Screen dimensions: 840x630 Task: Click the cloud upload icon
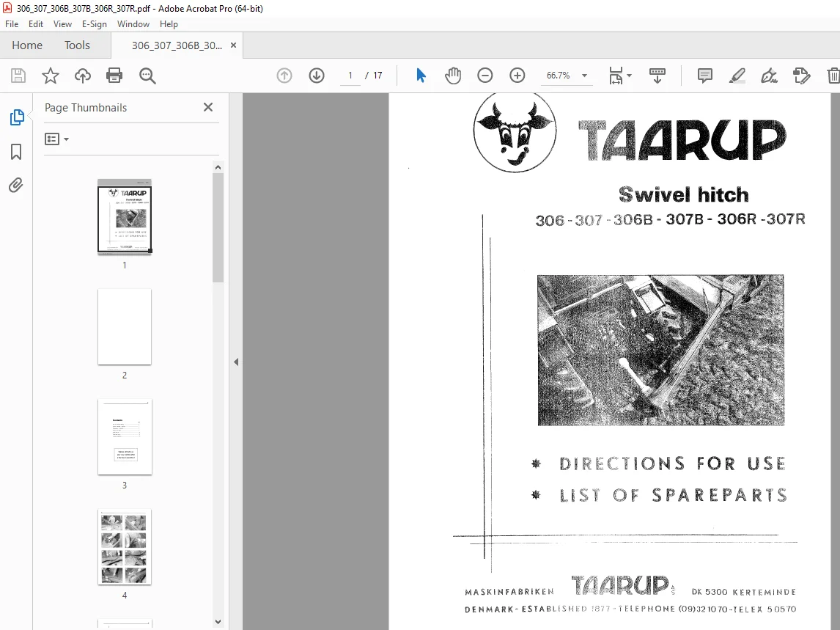(x=83, y=76)
